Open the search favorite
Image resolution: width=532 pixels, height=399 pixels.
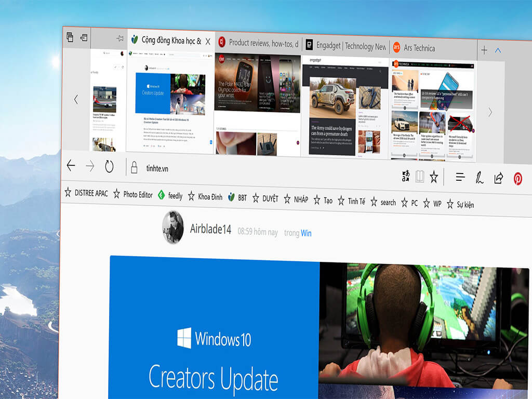383,202
